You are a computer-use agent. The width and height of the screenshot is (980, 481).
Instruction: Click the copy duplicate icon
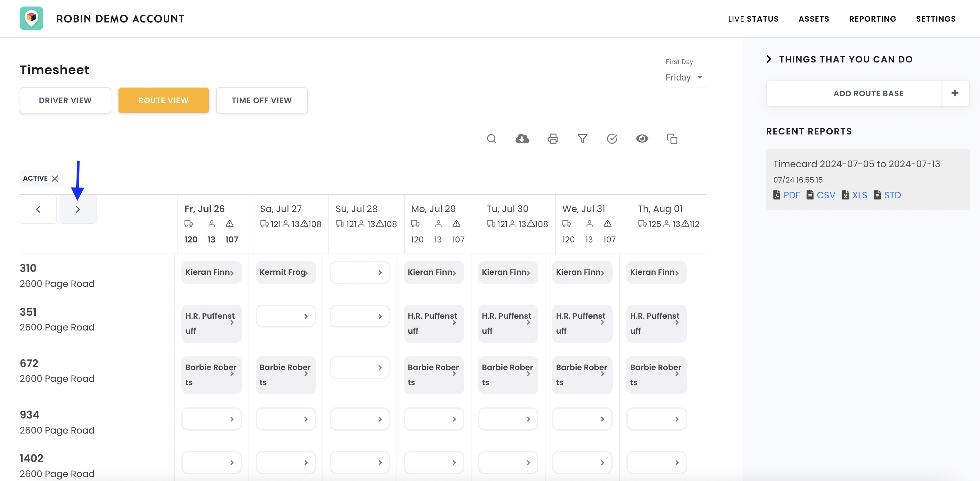(x=672, y=139)
